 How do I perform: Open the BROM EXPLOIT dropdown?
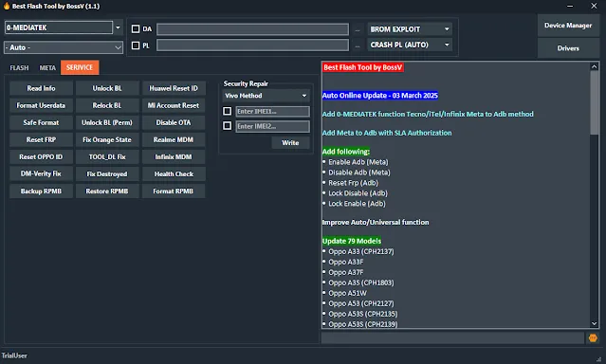410,29
